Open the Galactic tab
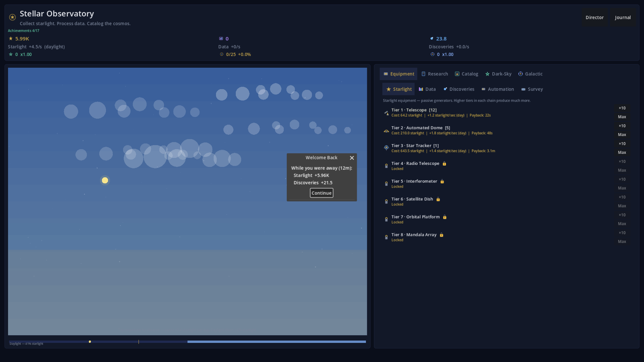The width and height of the screenshot is (644, 362). click(x=530, y=74)
